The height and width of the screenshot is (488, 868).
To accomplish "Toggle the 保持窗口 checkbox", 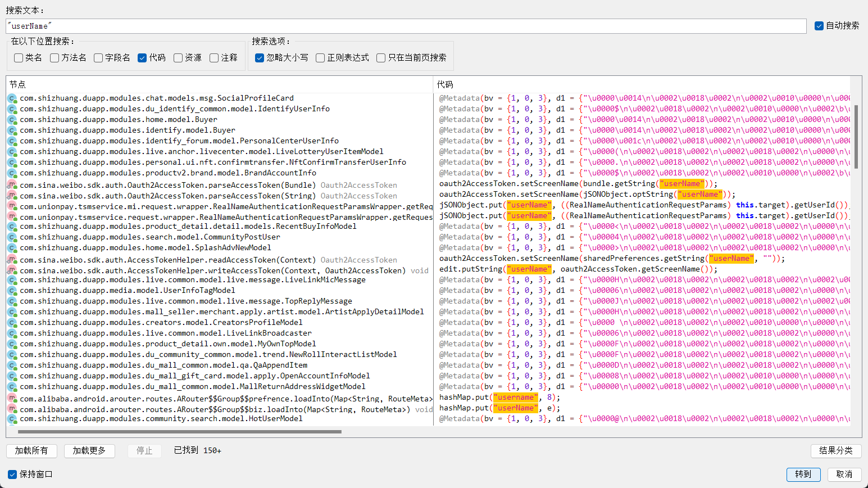I will point(12,475).
